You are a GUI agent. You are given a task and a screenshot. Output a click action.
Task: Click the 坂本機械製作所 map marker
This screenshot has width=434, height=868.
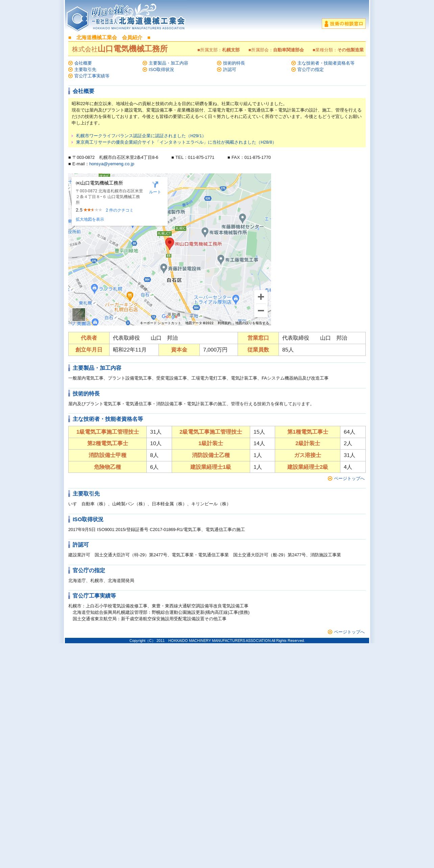tap(205, 232)
